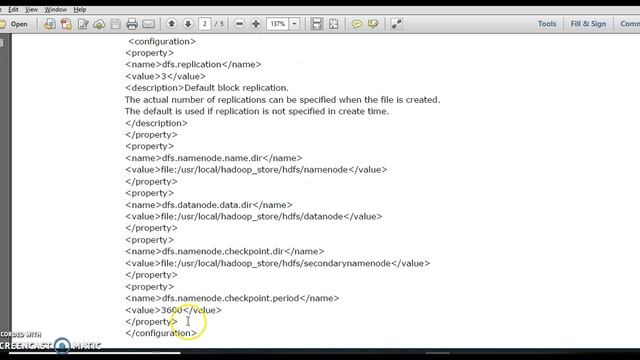The width and height of the screenshot is (640, 360).
Task: Switch to read mode expand icon
Action: [x=396, y=24]
